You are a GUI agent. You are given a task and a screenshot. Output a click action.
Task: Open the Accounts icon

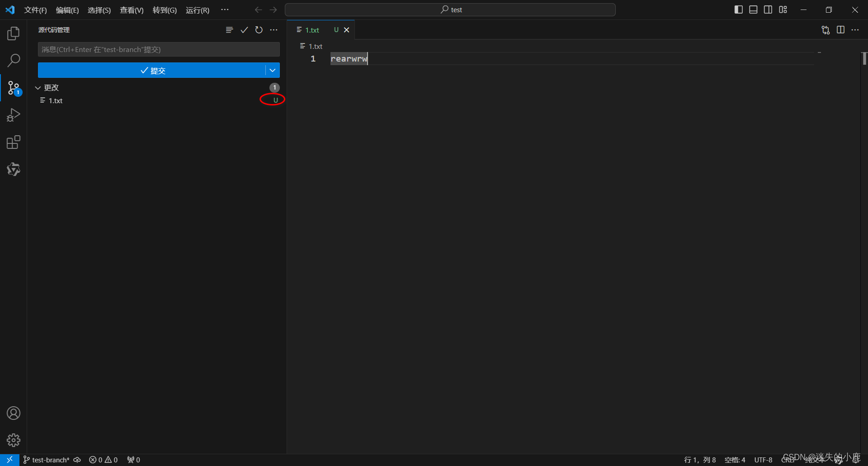click(14, 413)
